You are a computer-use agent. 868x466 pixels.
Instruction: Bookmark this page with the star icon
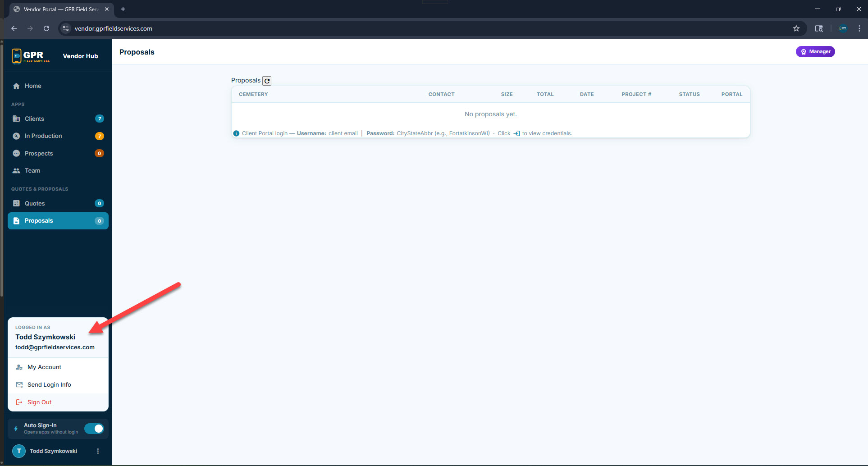(x=796, y=28)
